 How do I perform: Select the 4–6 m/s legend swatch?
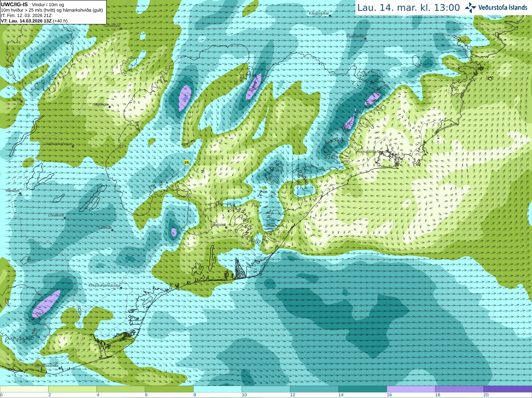tap(121, 389)
